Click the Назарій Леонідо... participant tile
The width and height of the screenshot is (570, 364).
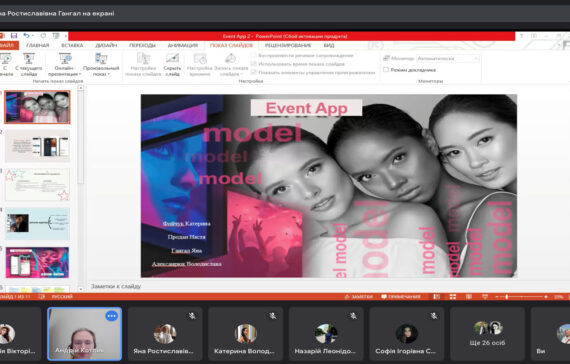pyautogui.click(x=326, y=334)
